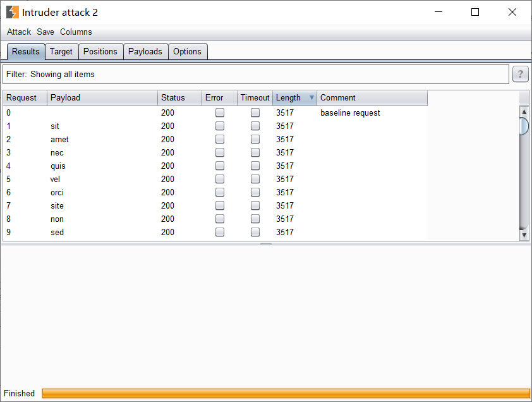Click scrollbar up arrow in results table
532x402 pixels.
point(524,112)
